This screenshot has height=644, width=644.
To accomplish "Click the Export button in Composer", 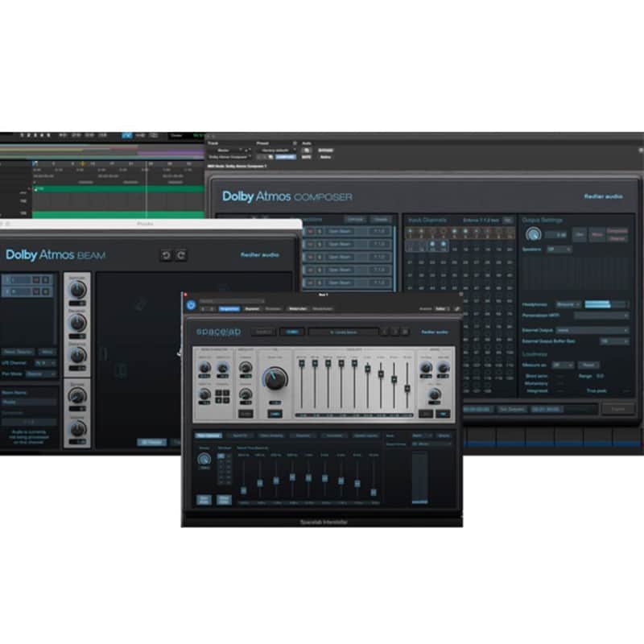I will point(617,409).
